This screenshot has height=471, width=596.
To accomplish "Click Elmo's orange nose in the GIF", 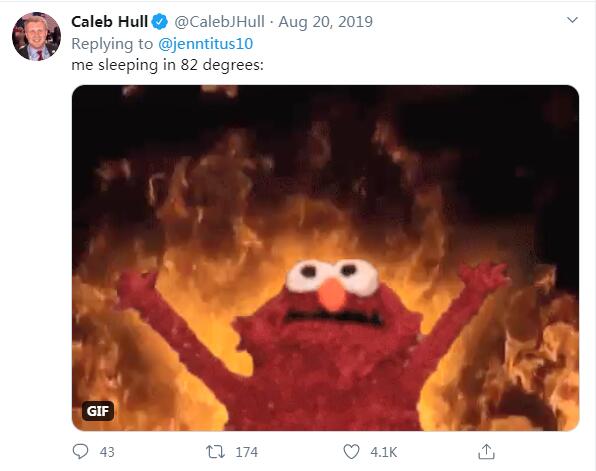I will (332, 294).
